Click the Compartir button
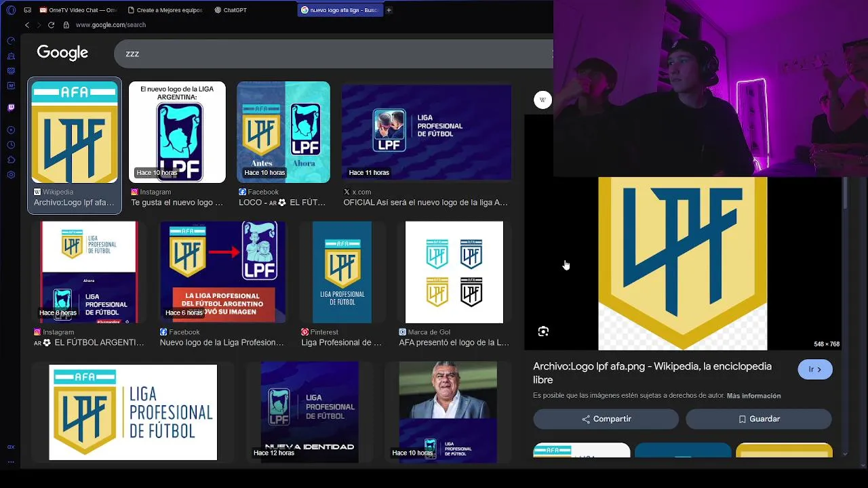Image resolution: width=868 pixels, height=488 pixels. pyautogui.click(x=606, y=419)
